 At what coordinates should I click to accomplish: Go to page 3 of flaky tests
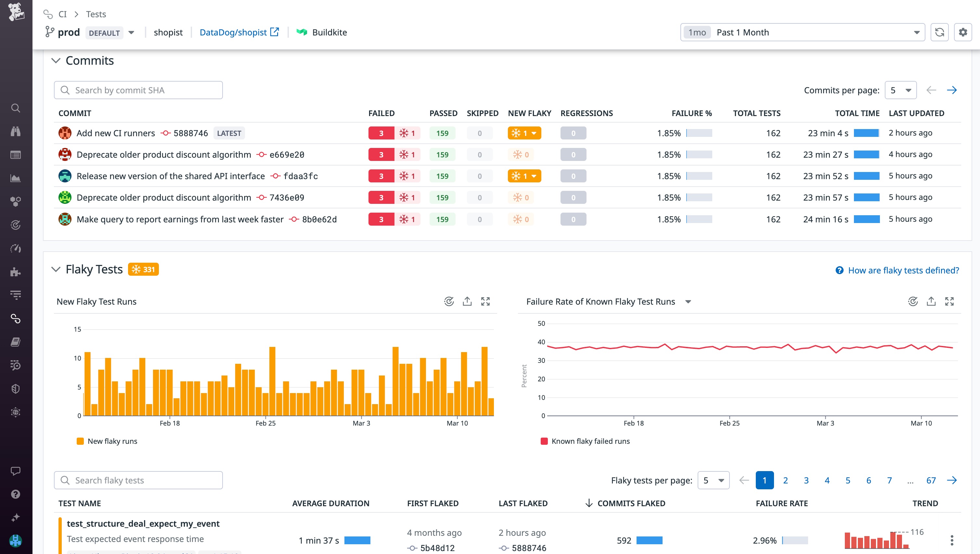806,480
